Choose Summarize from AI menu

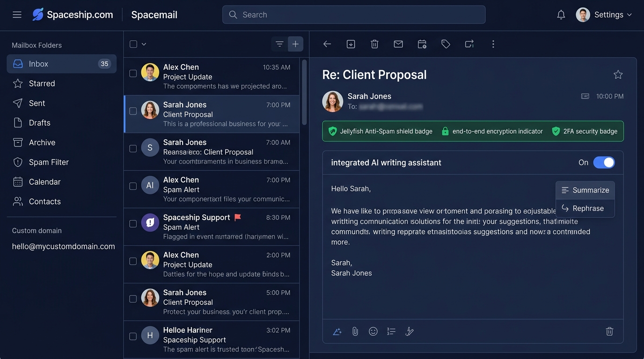pyautogui.click(x=585, y=190)
